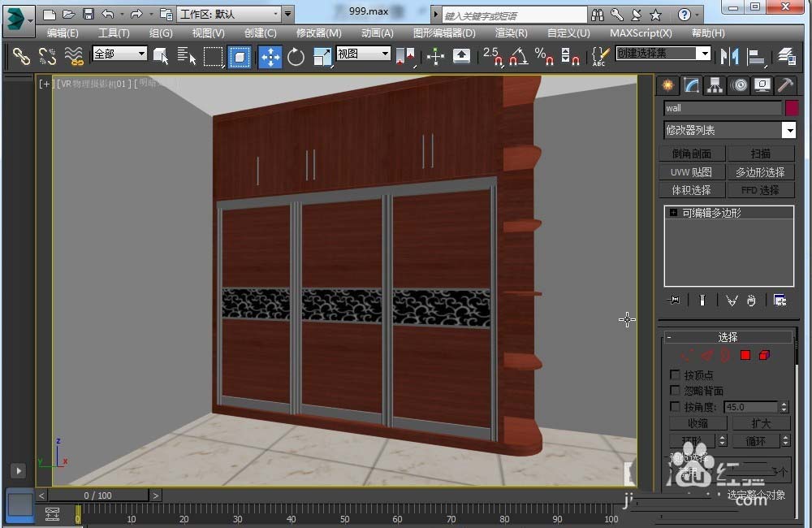Open the 渲染(R) menu

(511, 33)
